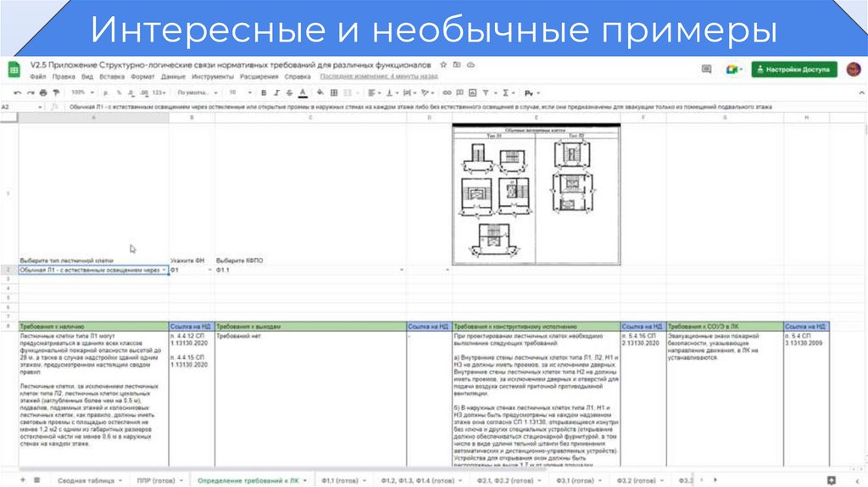868x487 pixels.
Task: Open vertical align dropdown
Action: pos(392,93)
